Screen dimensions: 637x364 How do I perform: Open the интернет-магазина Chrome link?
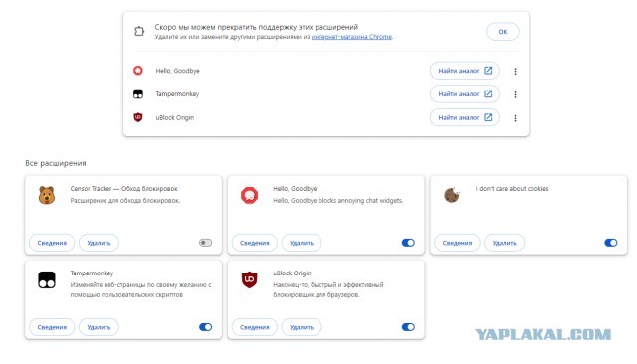click(x=351, y=37)
